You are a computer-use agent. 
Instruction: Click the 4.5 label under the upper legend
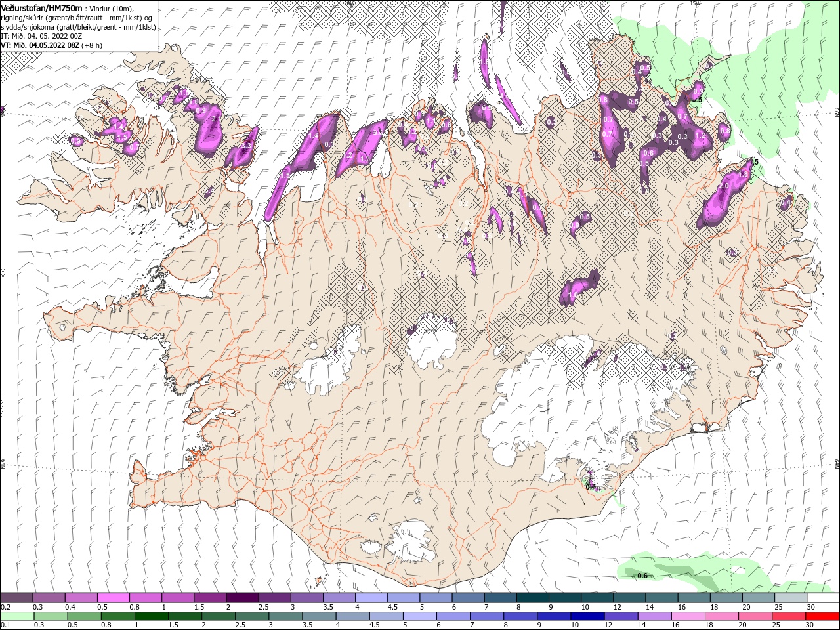pos(392,607)
